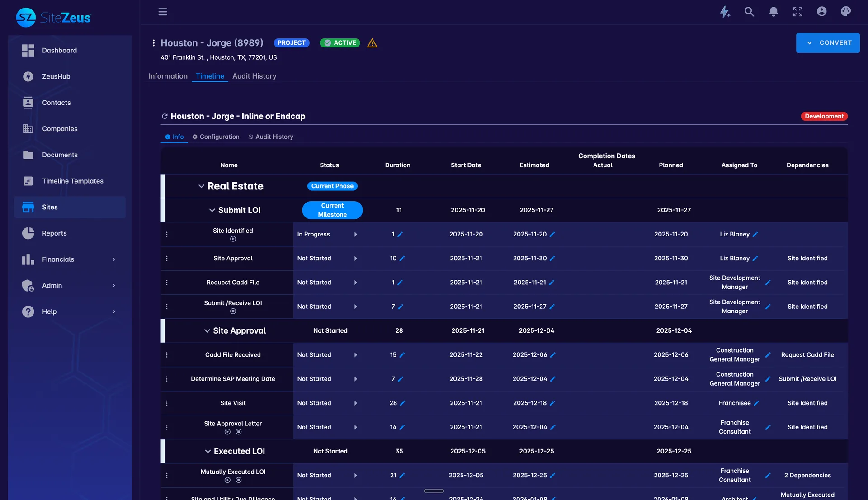Open the user profile menu
This screenshot has width=868, height=500.
pyautogui.click(x=822, y=12)
